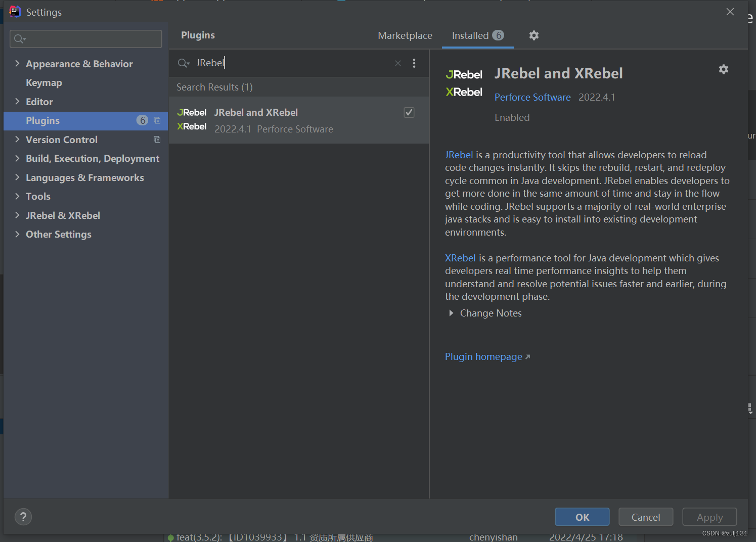Image resolution: width=756 pixels, height=542 pixels.
Task: Expand JRebel & XRebel settings section
Action: (17, 215)
